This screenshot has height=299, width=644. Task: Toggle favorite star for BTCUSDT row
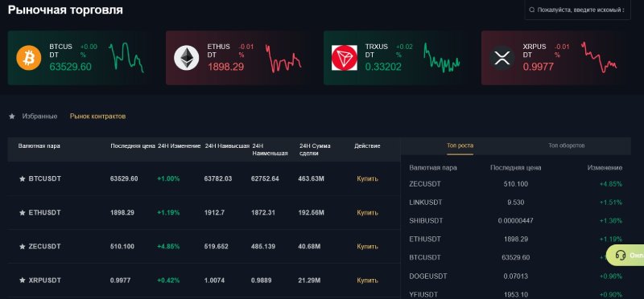click(23, 178)
